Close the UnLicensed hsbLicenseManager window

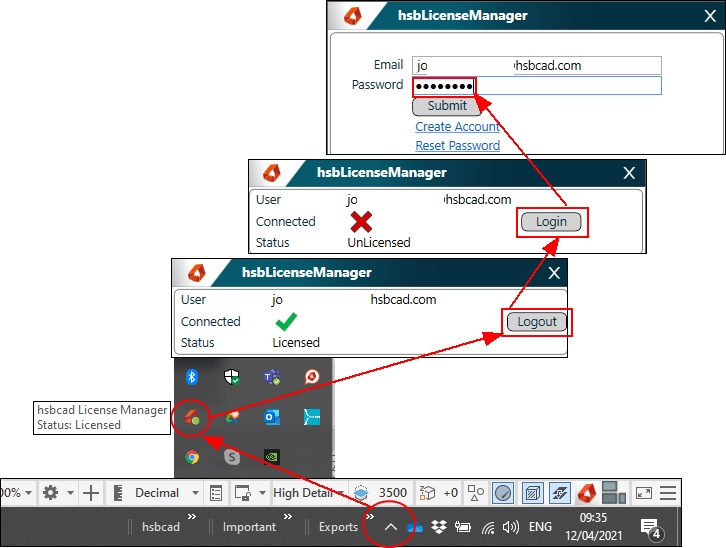[x=629, y=173]
